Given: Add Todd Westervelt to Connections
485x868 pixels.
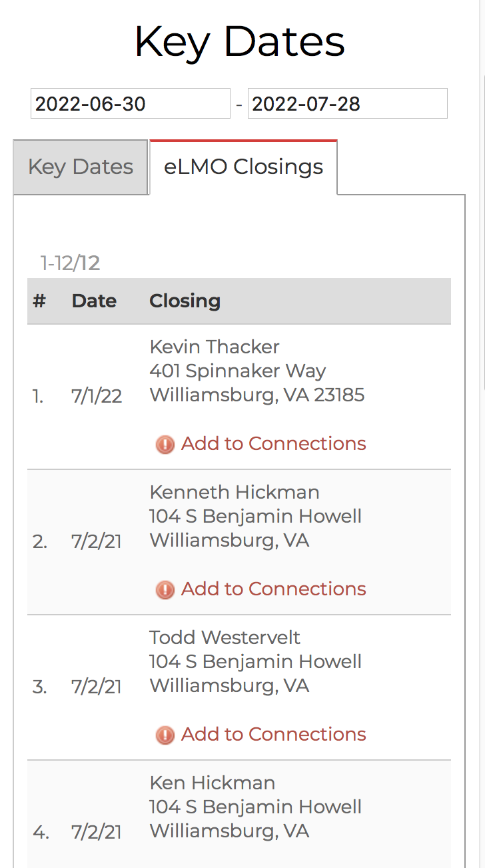Looking at the screenshot, I should (x=273, y=735).
